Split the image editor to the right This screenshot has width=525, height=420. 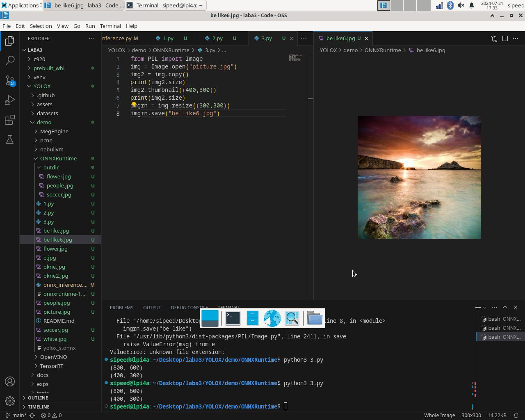click(505, 38)
